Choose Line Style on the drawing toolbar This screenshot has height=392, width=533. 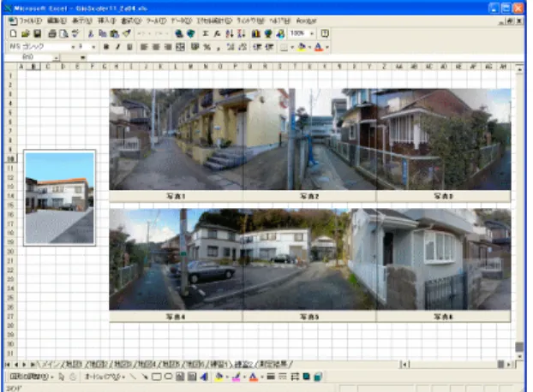[271, 377]
